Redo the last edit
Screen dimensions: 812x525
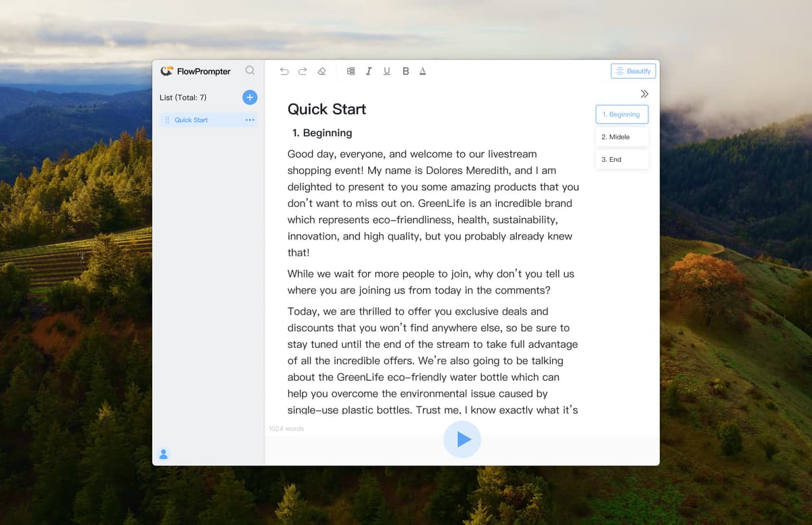[x=302, y=70]
